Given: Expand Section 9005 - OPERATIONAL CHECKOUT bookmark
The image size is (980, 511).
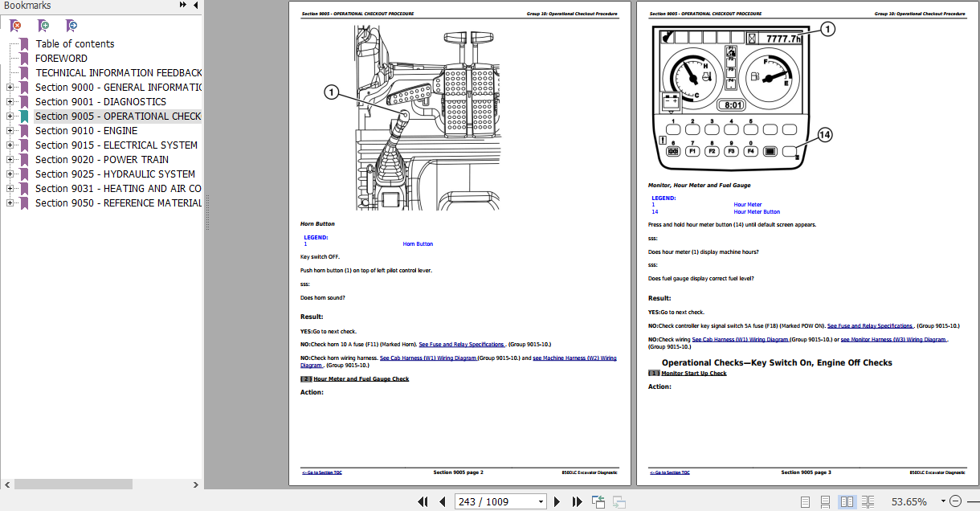Looking at the screenshot, I should point(10,117).
